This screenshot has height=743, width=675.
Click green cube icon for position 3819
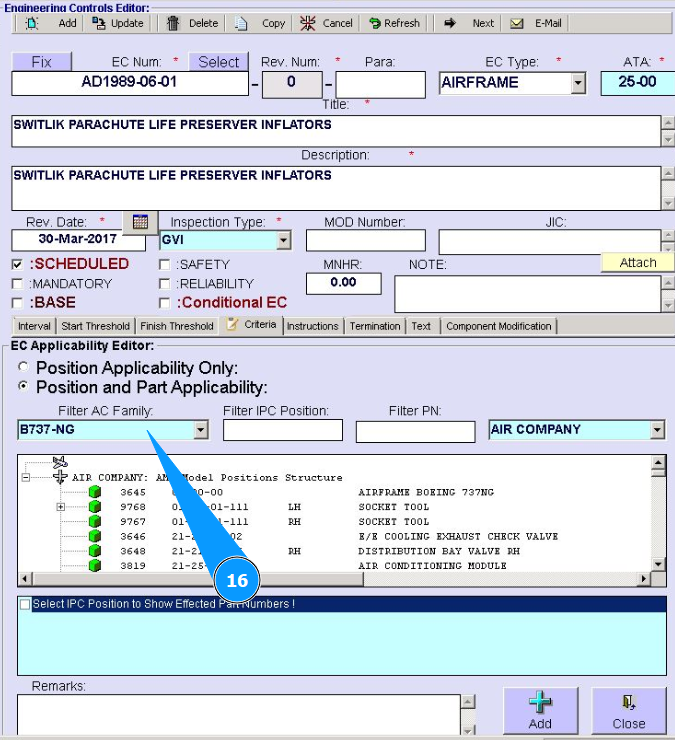[x=95, y=565]
